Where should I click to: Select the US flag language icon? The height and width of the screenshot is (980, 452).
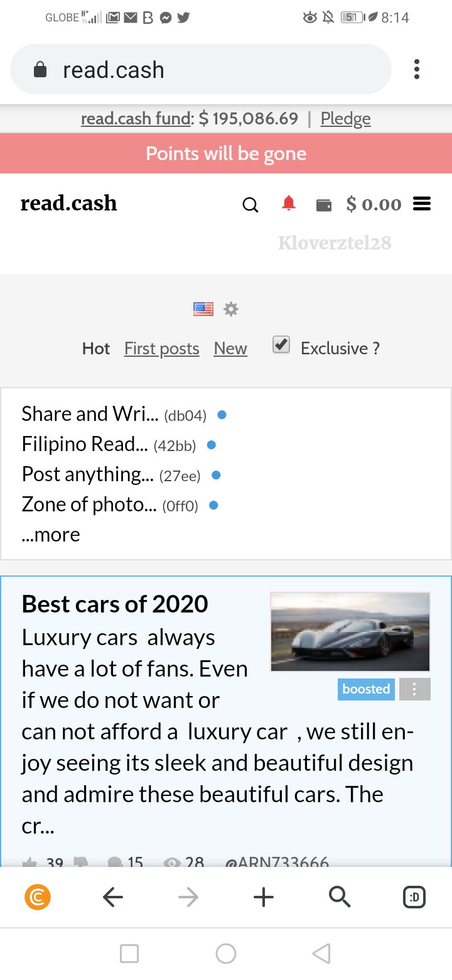click(203, 309)
